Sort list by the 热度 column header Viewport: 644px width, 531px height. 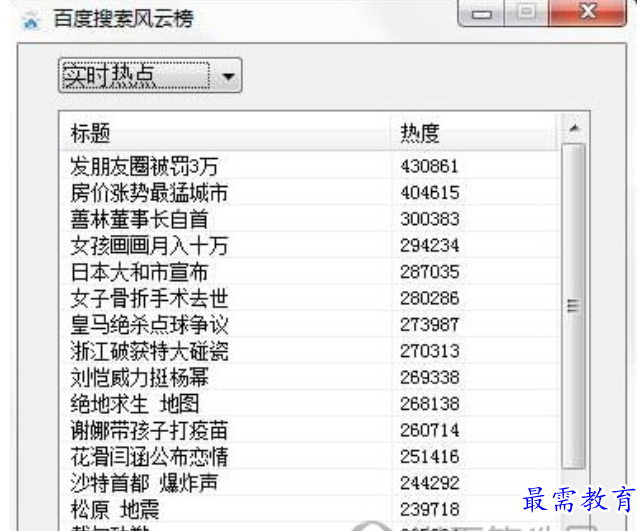(x=474, y=133)
